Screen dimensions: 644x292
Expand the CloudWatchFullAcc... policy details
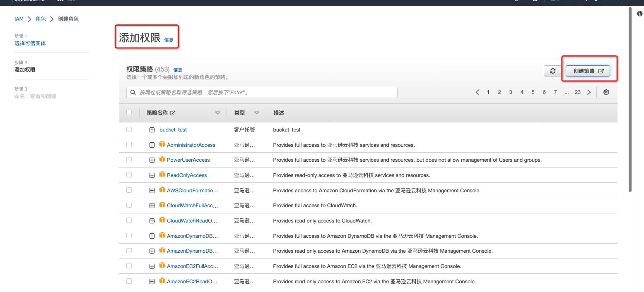pyautogui.click(x=152, y=206)
